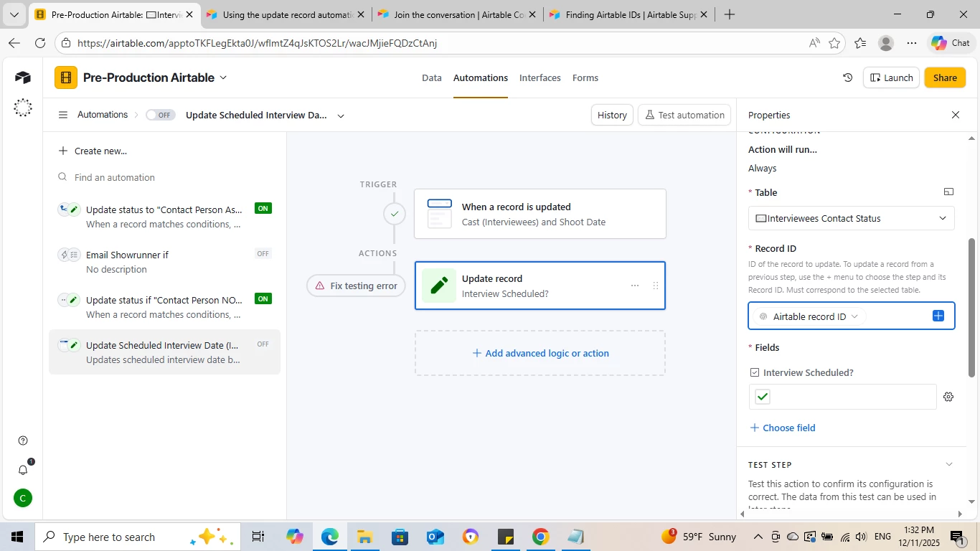
Task: Open three-dot menu on Update record action
Action: 635,286
